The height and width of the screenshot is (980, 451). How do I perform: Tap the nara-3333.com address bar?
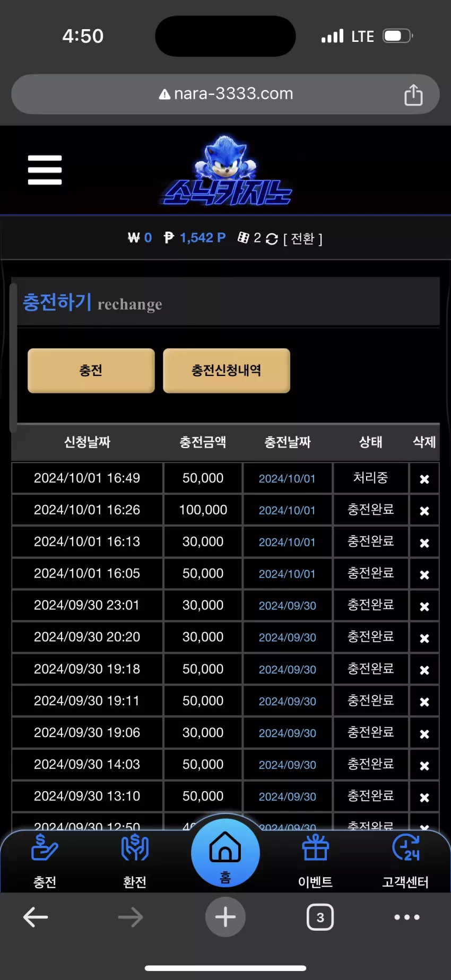click(x=226, y=94)
